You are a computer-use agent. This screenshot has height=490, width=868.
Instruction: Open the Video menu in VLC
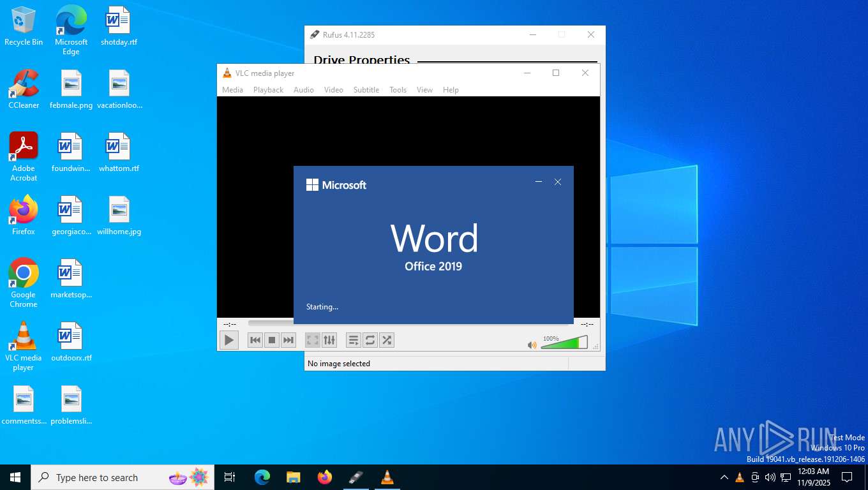pos(333,90)
